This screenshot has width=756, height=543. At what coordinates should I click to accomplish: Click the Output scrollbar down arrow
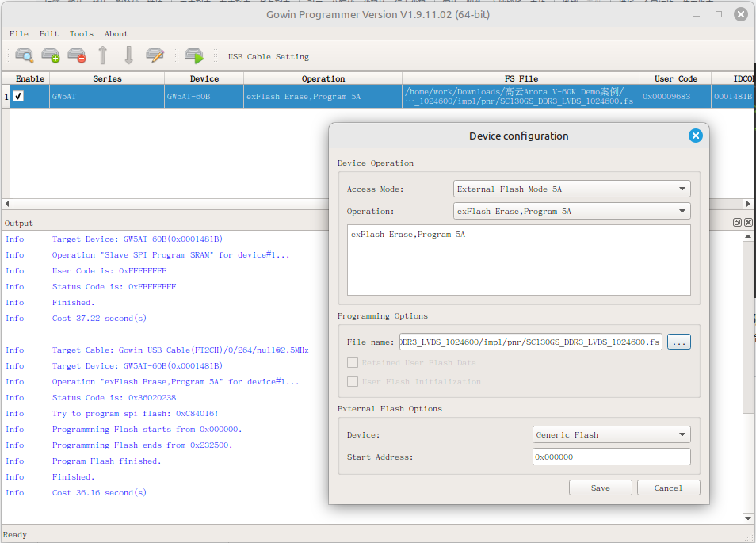pyautogui.click(x=748, y=518)
